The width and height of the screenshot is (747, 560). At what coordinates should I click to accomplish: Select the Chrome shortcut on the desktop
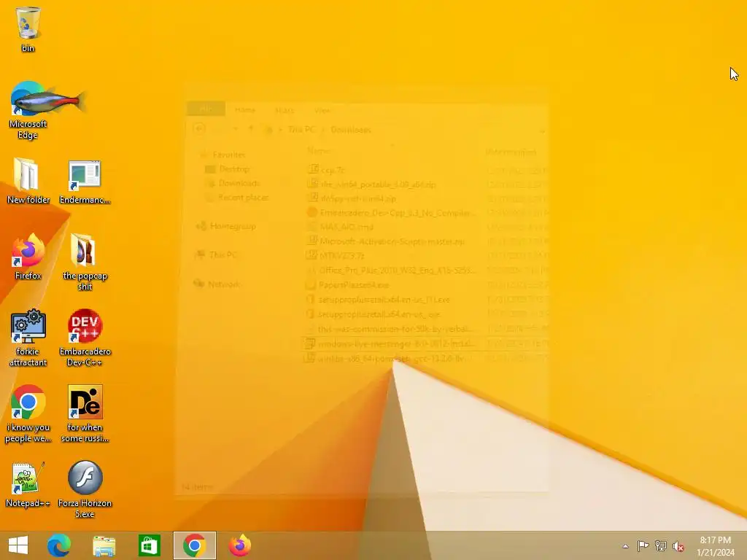click(x=28, y=413)
